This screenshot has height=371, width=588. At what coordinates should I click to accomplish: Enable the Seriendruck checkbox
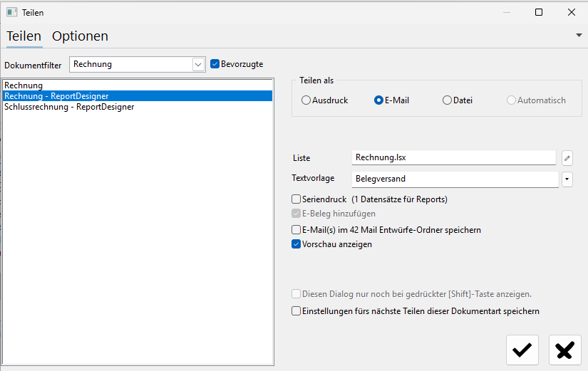click(296, 199)
